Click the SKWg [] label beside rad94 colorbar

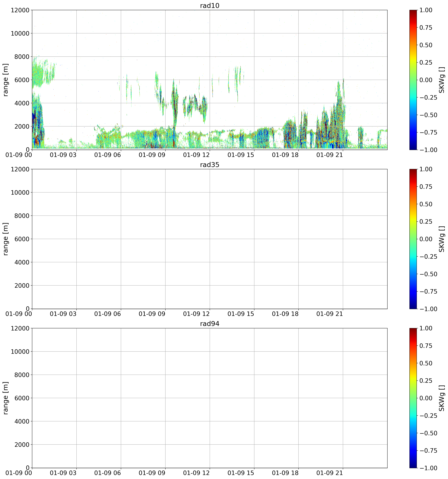[441, 398]
